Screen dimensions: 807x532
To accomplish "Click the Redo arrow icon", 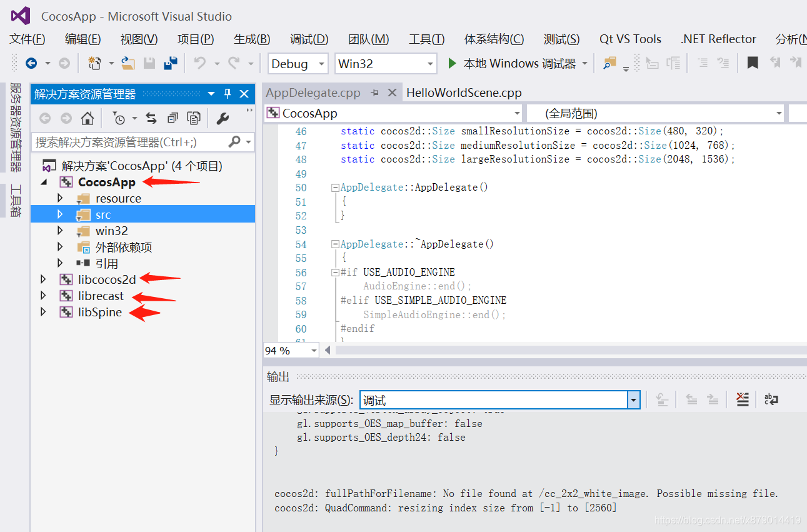I will pos(234,63).
